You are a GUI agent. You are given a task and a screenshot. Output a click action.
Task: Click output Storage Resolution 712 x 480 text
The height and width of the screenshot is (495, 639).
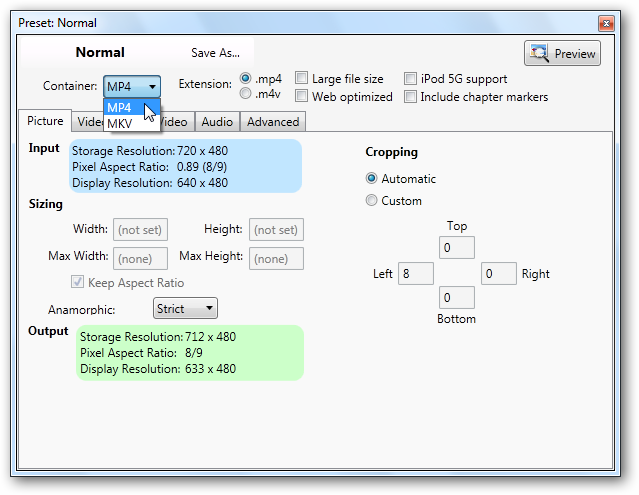(158, 337)
